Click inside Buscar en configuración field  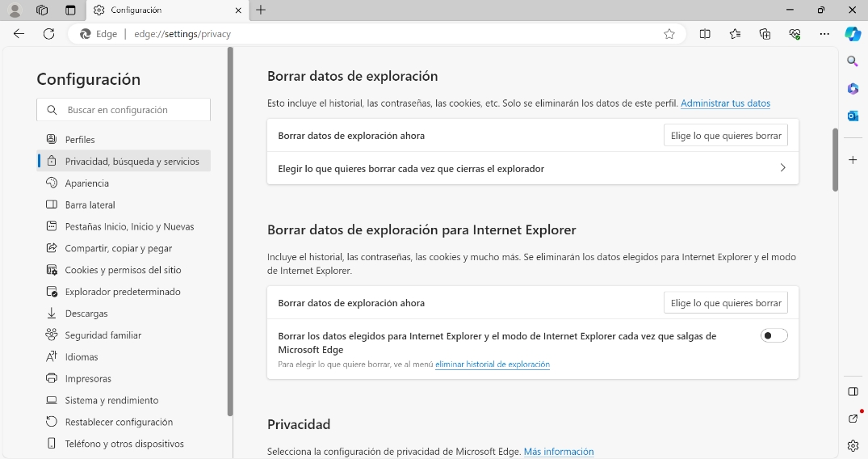coord(124,110)
